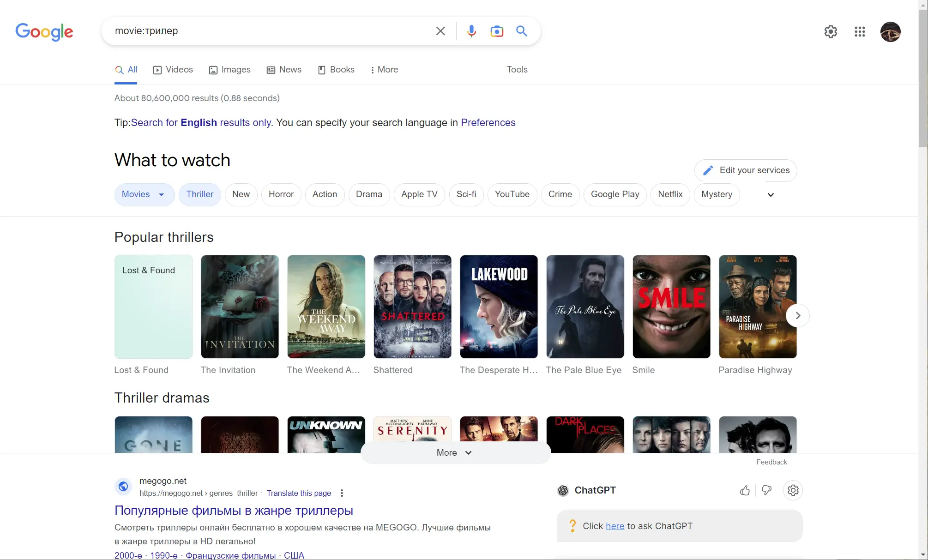Screen dimensions: 928x560
Task: Open the 2000-е sitelink
Action: click(x=128, y=555)
